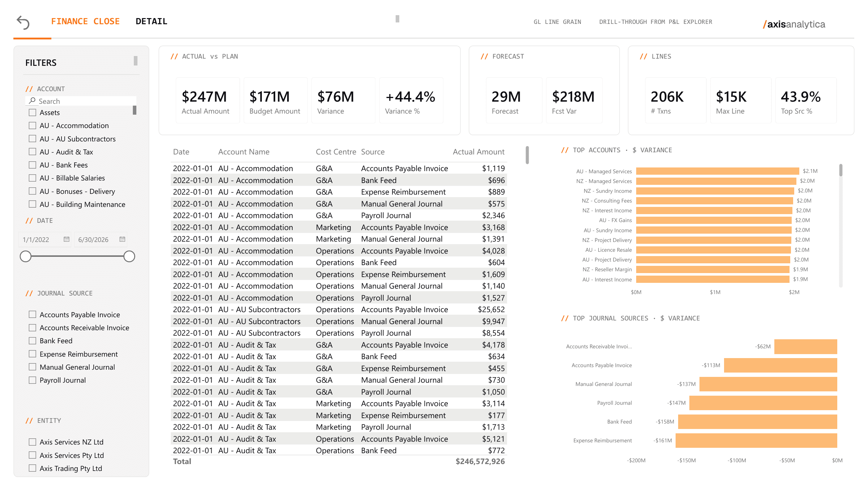Viewport: 868px width, 493px height.
Task: Toggle AU - Bank Fees checkbox
Action: coord(33,165)
